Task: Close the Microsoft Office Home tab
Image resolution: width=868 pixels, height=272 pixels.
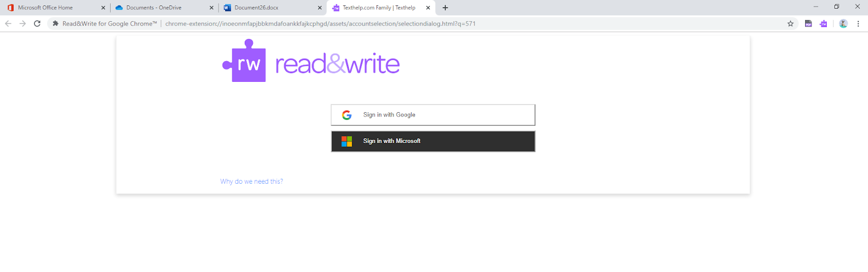Action: 103,8
